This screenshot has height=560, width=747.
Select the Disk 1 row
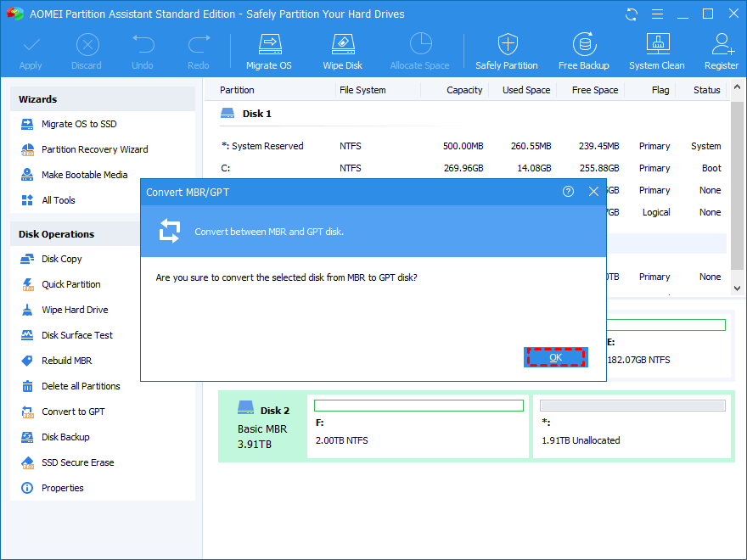[x=472, y=114]
